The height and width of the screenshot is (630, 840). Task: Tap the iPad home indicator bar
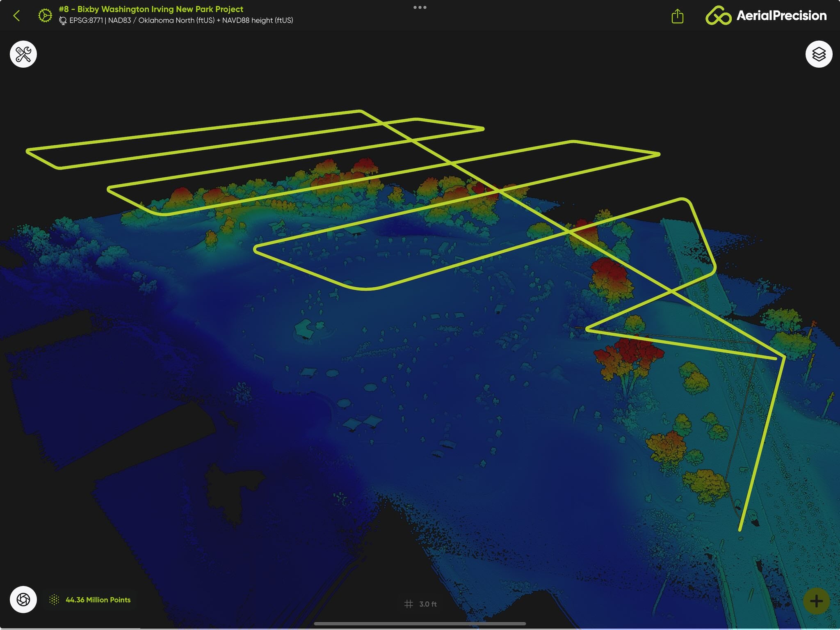420,623
